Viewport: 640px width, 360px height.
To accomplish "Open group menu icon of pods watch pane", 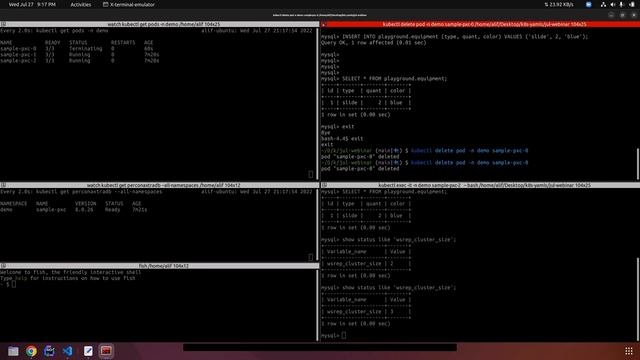I will (3, 24).
